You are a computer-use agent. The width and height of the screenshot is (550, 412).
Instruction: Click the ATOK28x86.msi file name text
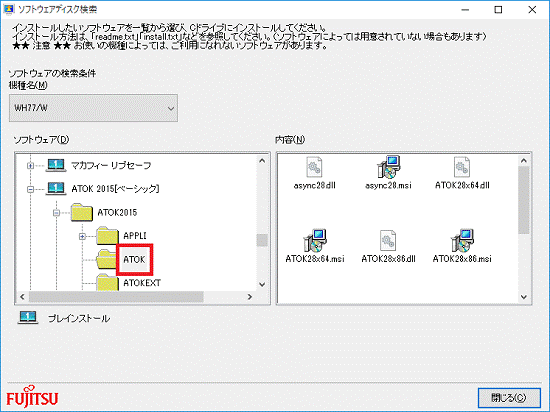pos(462,259)
